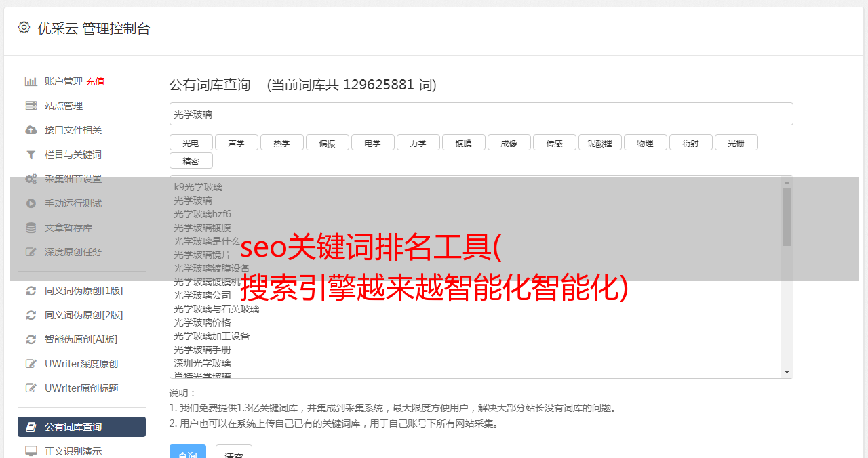Viewport: 868px width, 458px height.
Task: Select the 传感 tag button
Action: pos(555,142)
